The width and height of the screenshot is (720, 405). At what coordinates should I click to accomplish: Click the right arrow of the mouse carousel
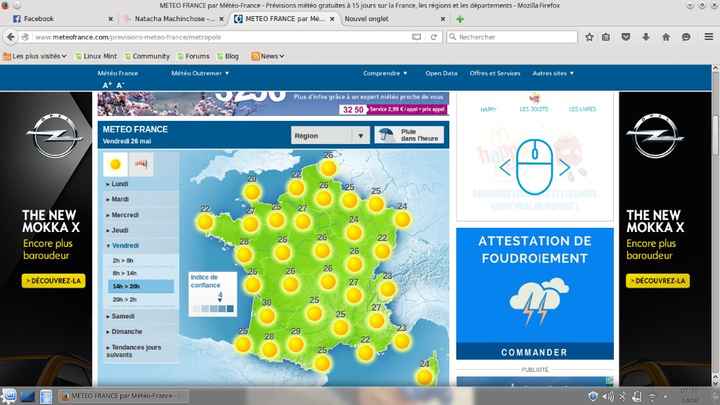pos(564,168)
